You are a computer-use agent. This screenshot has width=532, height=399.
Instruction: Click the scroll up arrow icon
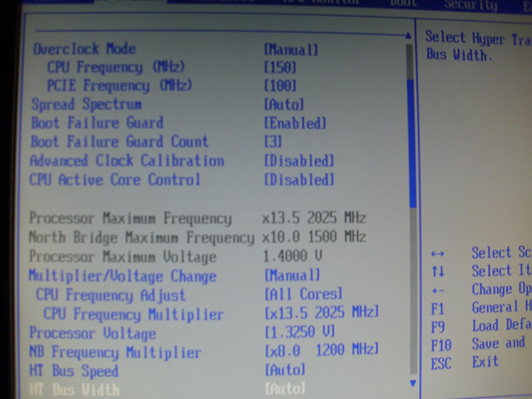point(408,36)
